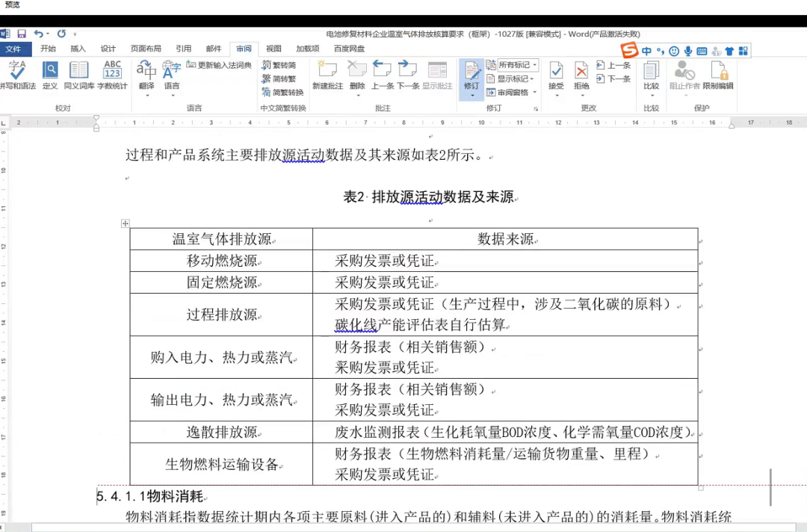The image size is (807, 532).
Task: Open the 同义词库 thesaurus tool
Action: [78, 73]
